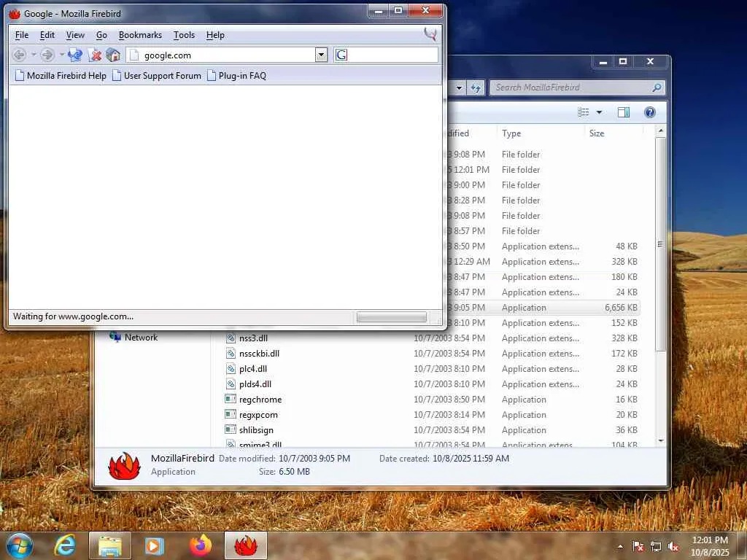This screenshot has height=560, width=747.
Task: Open the Help menu in Firebird
Action: 215,35
